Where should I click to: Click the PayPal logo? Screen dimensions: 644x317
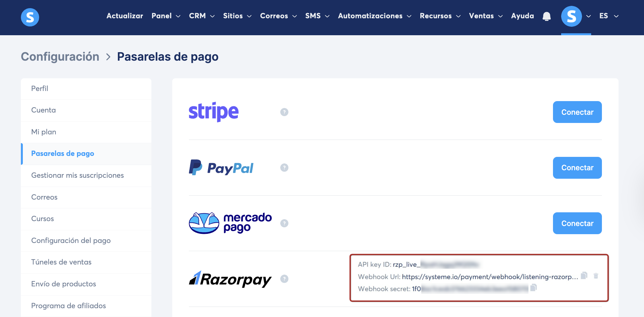coord(221,168)
